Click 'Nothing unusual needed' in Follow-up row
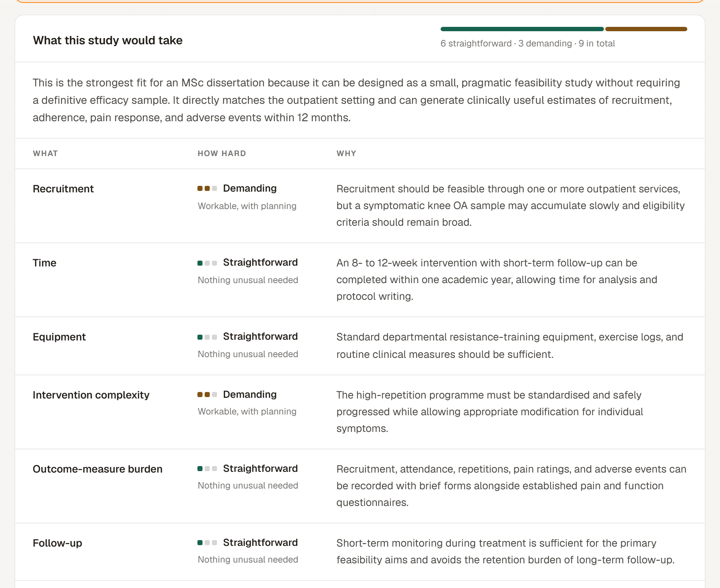Image resolution: width=720 pixels, height=588 pixels. (x=248, y=559)
